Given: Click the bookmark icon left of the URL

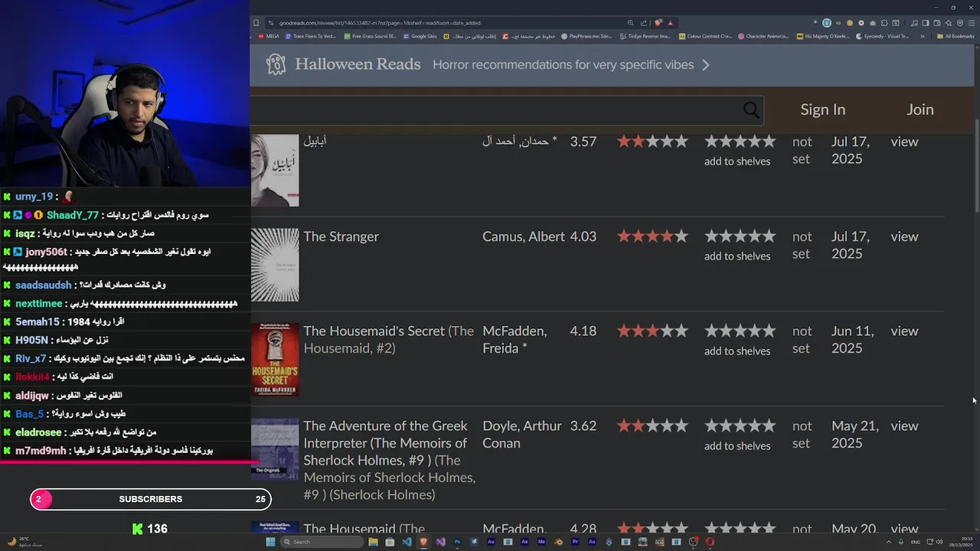Looking at the screenshot, I should coord(256,23).
